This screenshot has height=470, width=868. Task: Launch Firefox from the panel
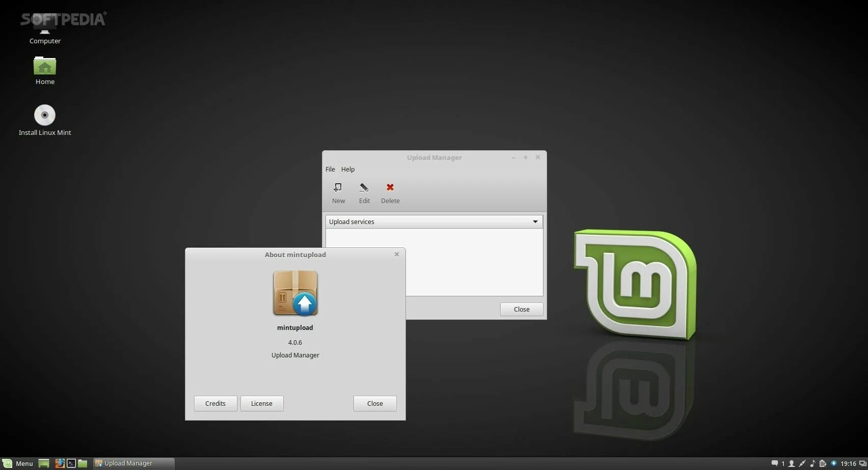[x=60, y=463]
